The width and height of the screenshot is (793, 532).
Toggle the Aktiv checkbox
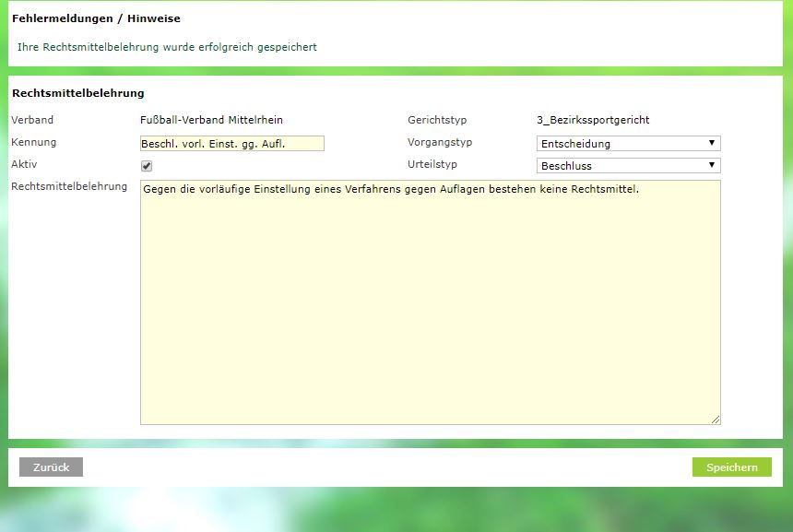[146, 166]
